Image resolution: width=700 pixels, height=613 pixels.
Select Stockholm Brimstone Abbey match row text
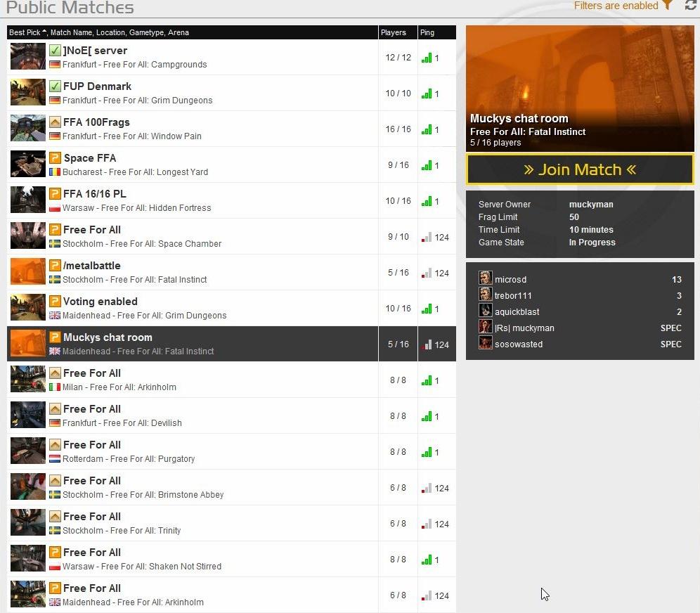tap(143, 495)
